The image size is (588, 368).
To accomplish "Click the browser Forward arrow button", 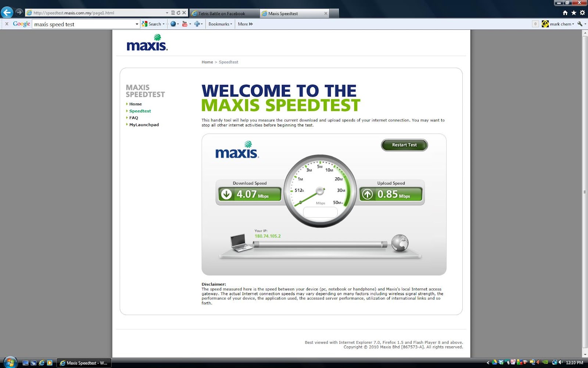I will pos(19,13).
